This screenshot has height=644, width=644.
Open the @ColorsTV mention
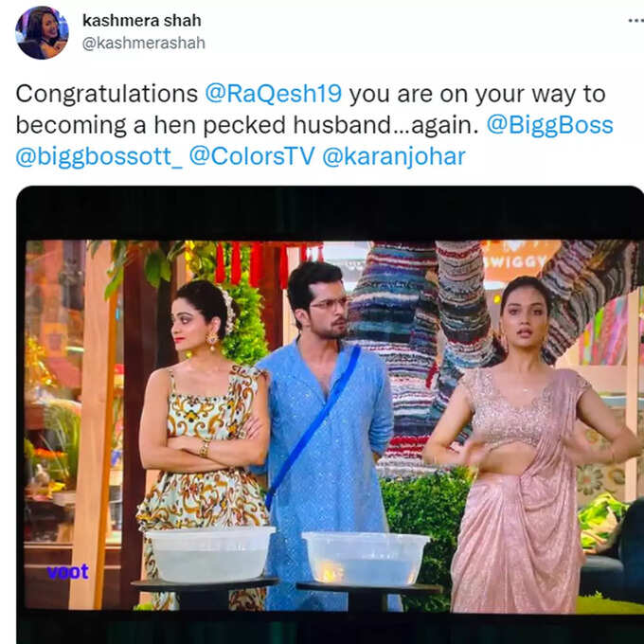(x=252, y=156)
